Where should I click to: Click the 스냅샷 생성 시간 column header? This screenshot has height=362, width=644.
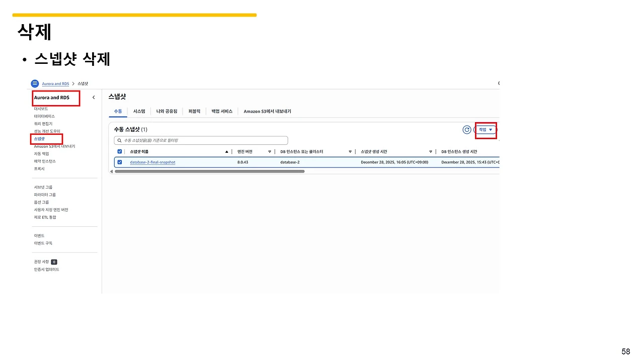coord(374,151)
